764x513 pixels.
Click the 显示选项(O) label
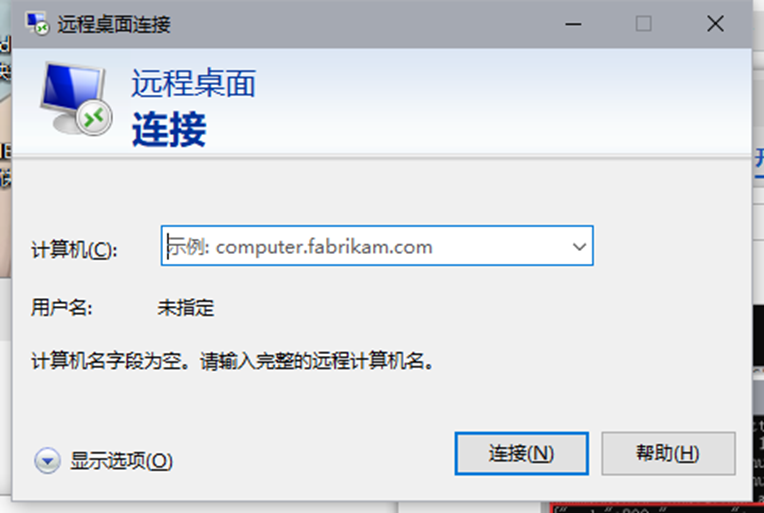point(121,460)
